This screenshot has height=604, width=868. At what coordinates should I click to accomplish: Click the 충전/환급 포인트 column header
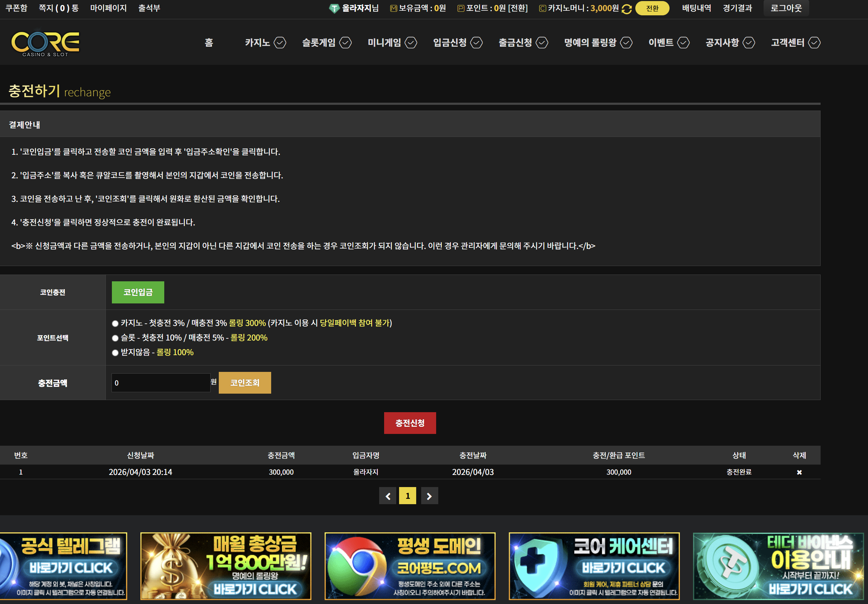619,455
